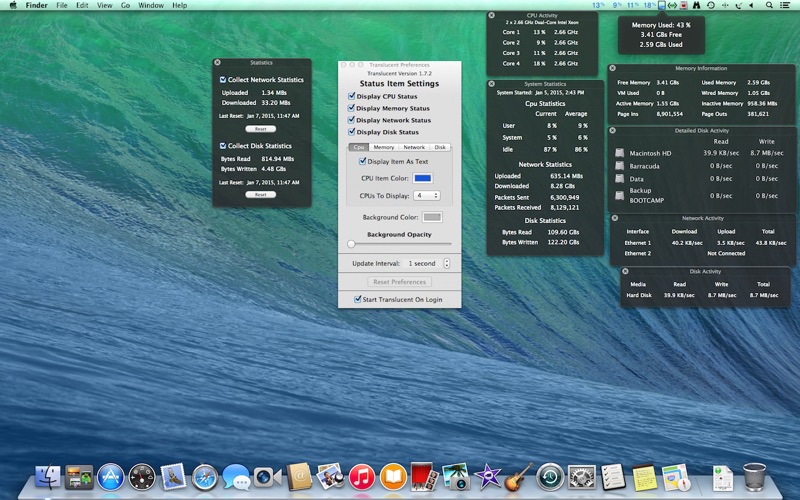Open Finder from the Dock
This screenshot has width=800, height=500.
point(48,478)
